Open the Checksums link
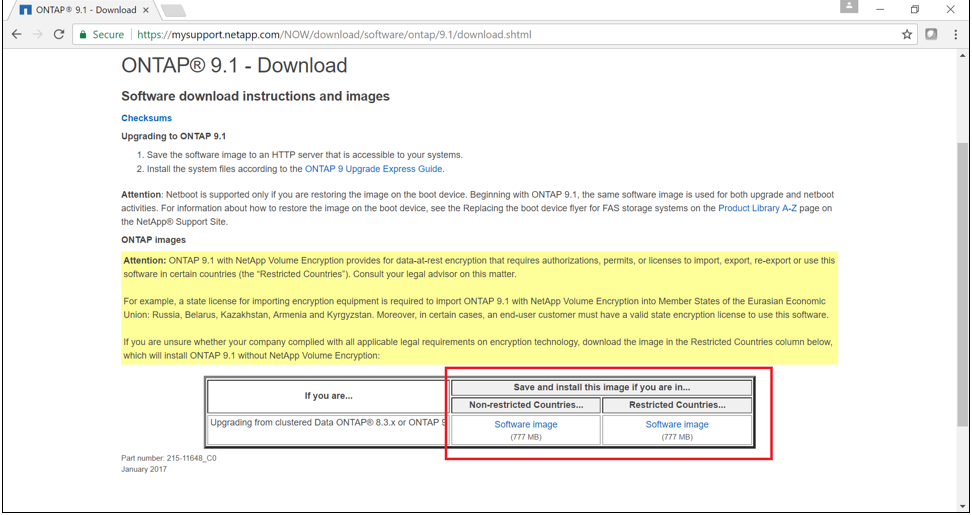 [x=146, y=118]
